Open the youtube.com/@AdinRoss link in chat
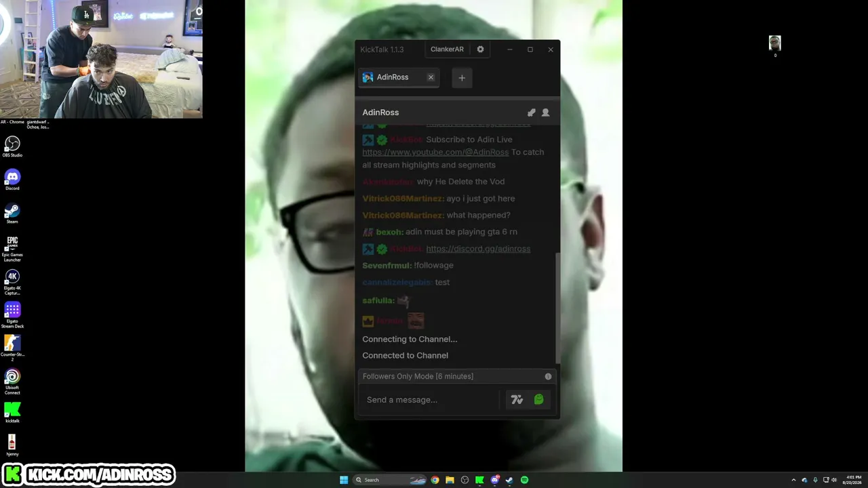Viewport: 868px width, 488px height. tap(435, 152)
